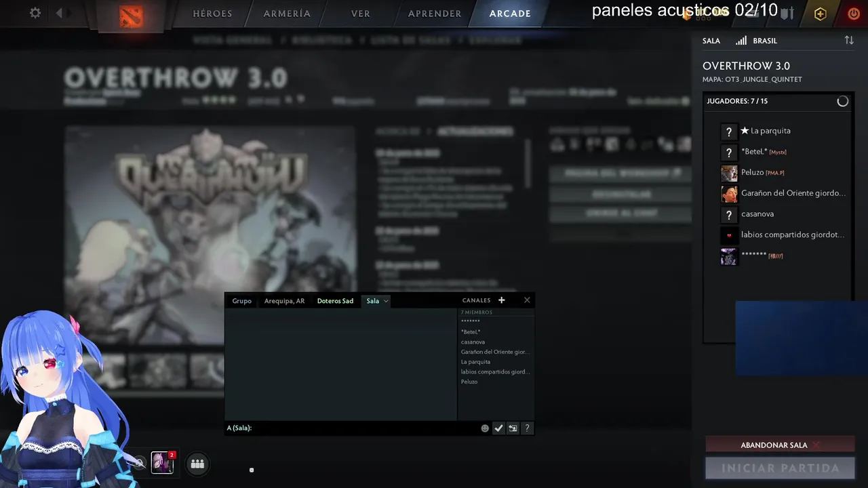Open the ARMERÍA menu
Viewport: 868px width, 488px height.
287,14
